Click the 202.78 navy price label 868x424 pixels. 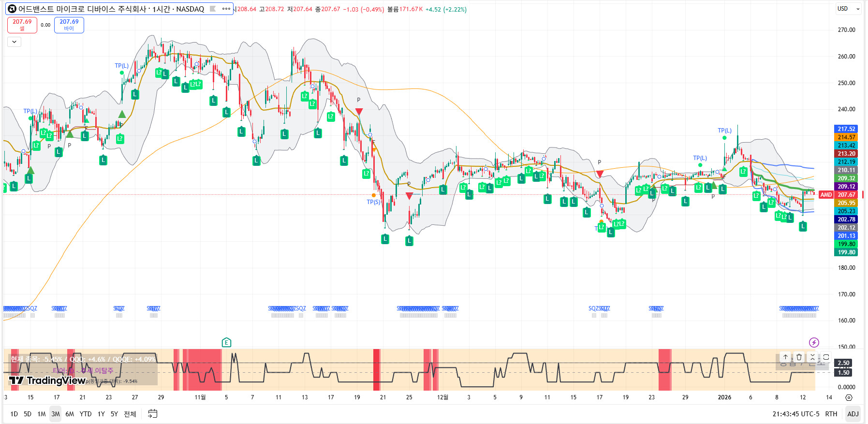(846, 219)
